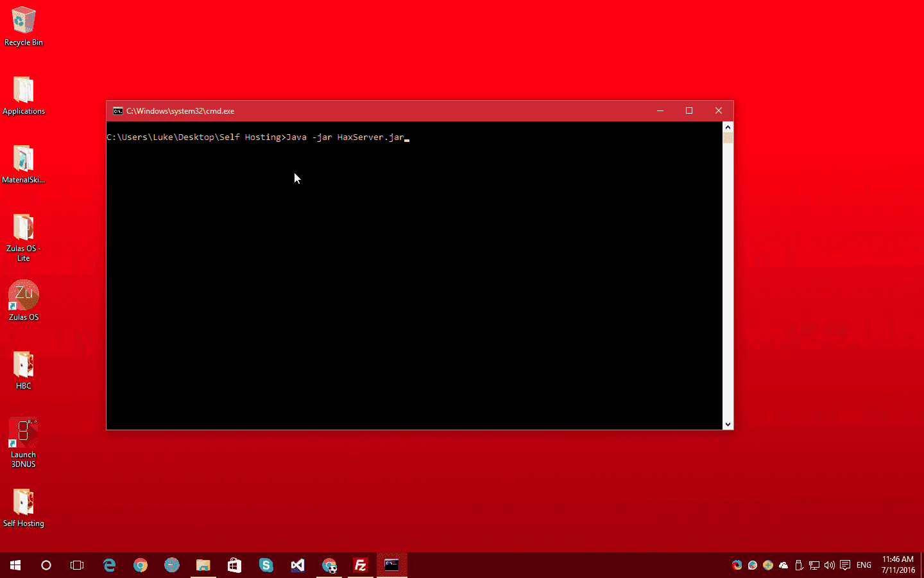
Task: Click the cmd scrollbar up arrow
Action: coord(728,127)
